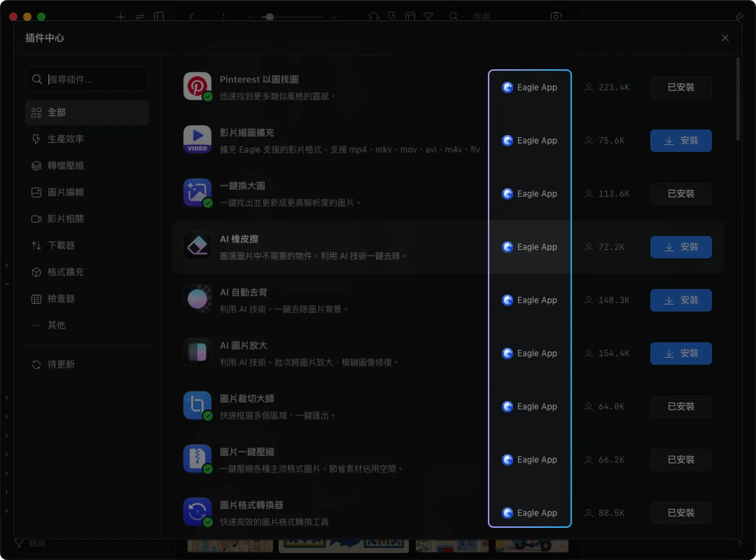Click the swap arrows icon in main toolbar
756x560 pixels.
(x=140, y=17)
